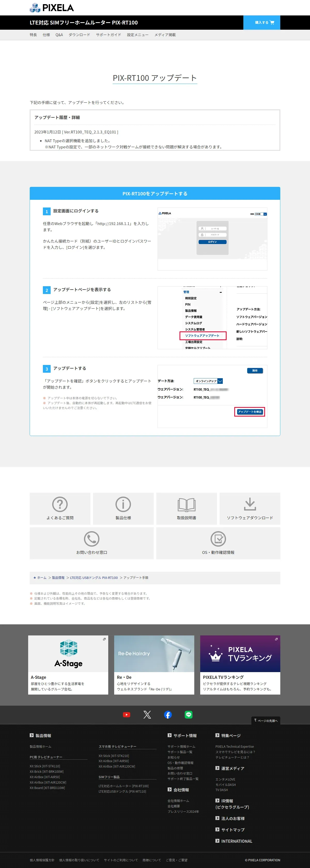
Task: Open 会社概要 footer link
Action: pyautogui.click(x=174, y=806)
